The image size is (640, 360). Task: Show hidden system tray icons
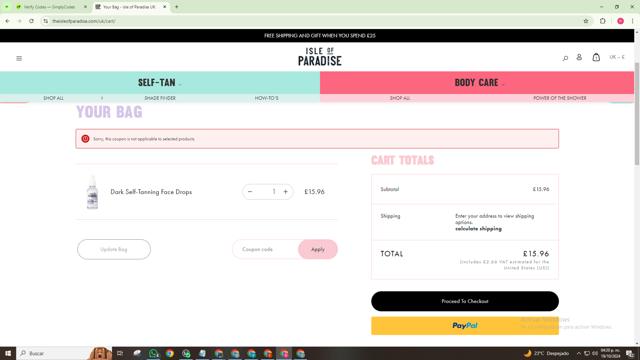(x=579, y=353)
